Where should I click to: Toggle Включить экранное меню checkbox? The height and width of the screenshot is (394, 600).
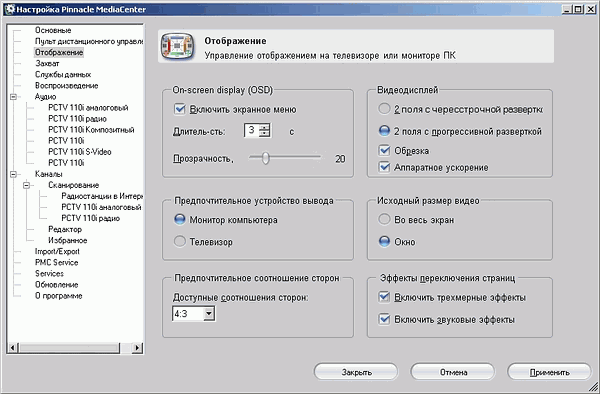179,109
